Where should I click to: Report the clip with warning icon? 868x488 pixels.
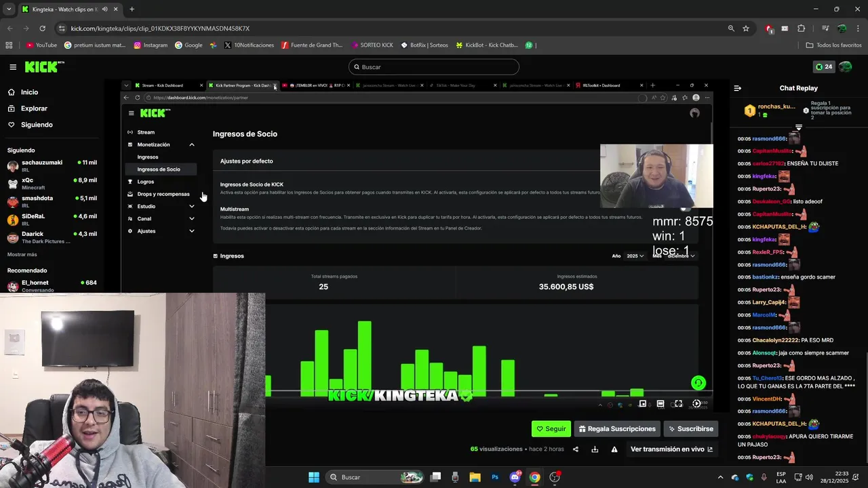(x=614, y=449)
